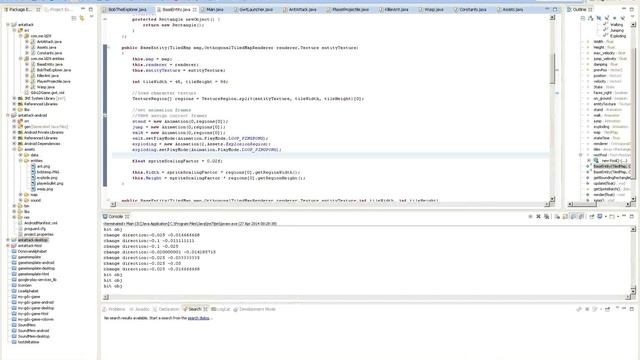Switch to the BobTheExplorer.java editor tab
640x360 pixels.
point(127,9)
